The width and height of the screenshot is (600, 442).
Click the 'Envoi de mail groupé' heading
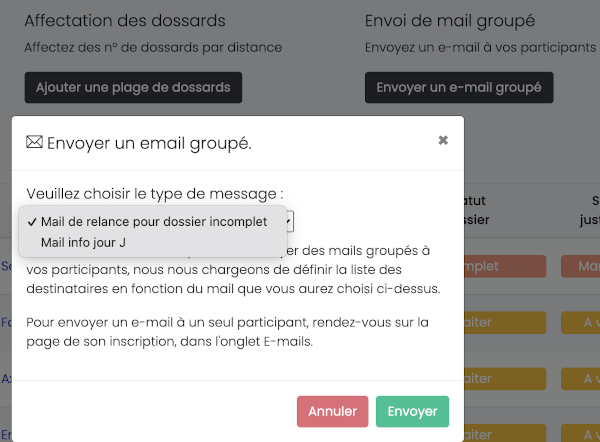[x=450, y=21]
